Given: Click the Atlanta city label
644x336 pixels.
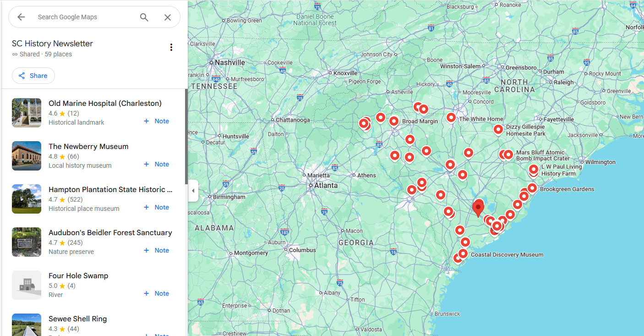Looking at the screenshot, I should pyautogui.click(x=326, y=186).
